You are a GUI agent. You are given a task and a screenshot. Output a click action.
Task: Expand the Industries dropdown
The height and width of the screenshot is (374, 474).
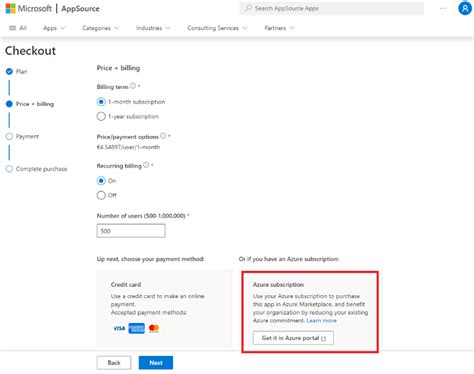pyautogui.click(x=153, y=28)
